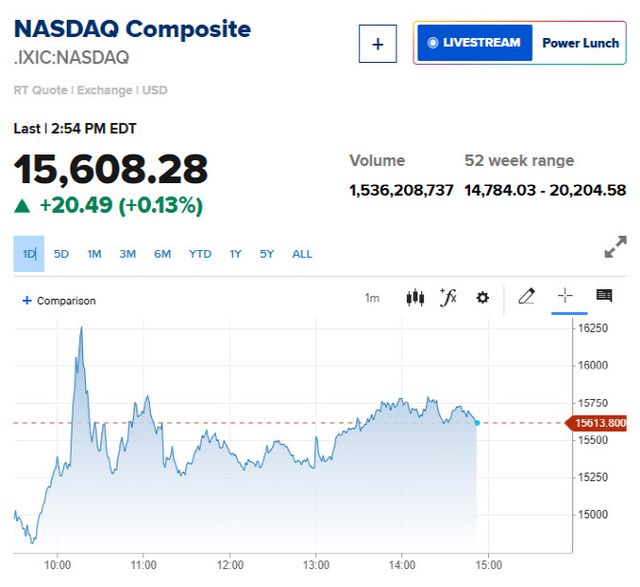Viewport: 640px width, 587px height.
Task: Click the 15613.800 current price marker
Action: pos(600,423)
